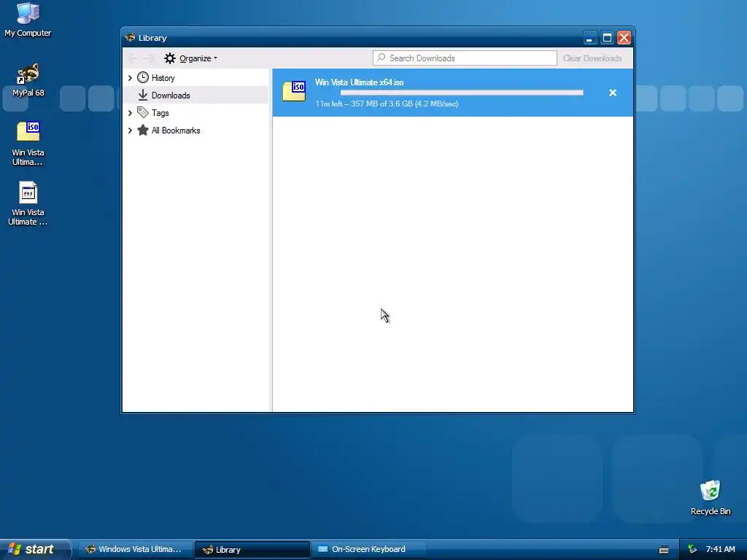The image size is (747, 560).
Task: Expand the History tree node
Action: coord(130,77)
